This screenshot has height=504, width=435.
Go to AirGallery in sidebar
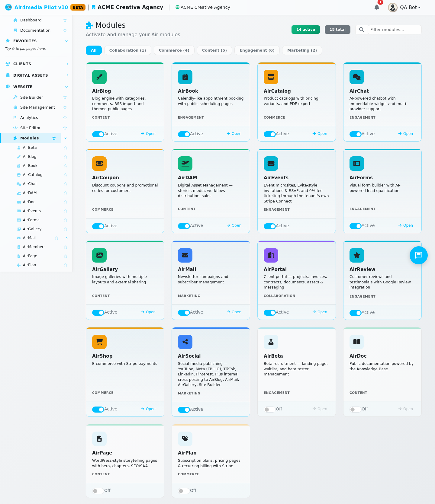click(x=32, y=229)
